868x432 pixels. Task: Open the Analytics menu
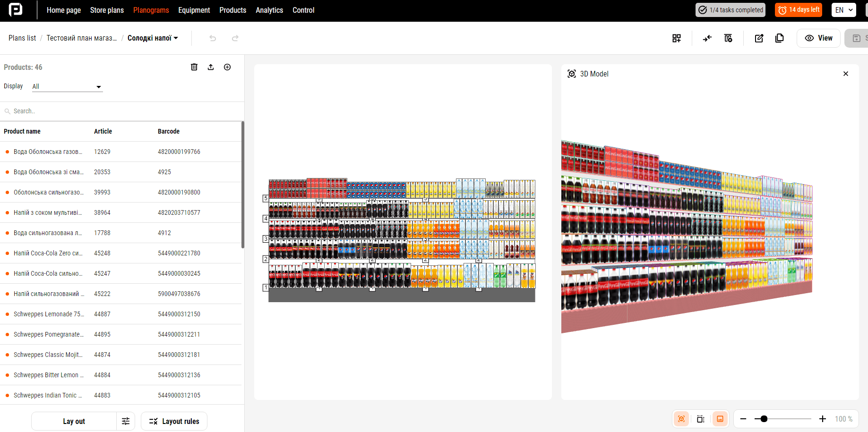point(269,10)
